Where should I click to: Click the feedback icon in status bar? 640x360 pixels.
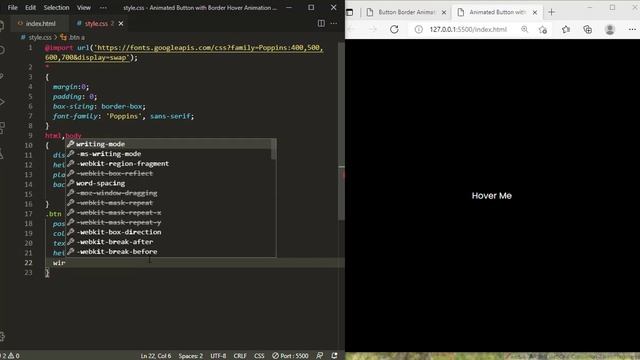pos(320,356)
